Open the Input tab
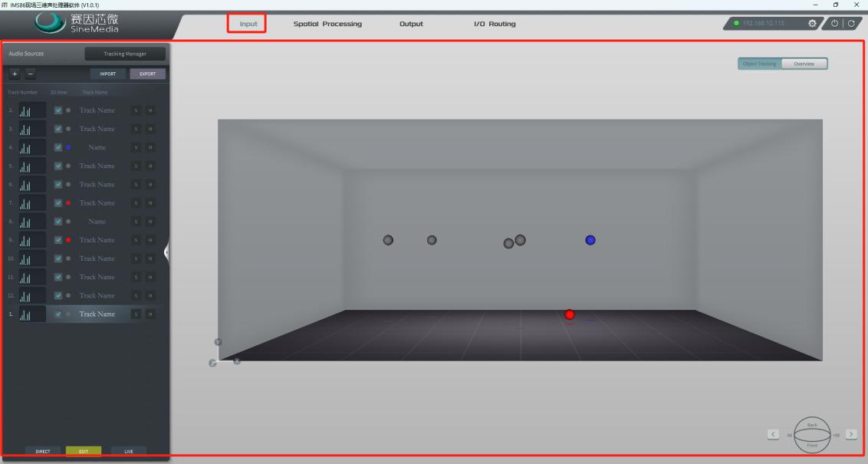 (248, 24)
